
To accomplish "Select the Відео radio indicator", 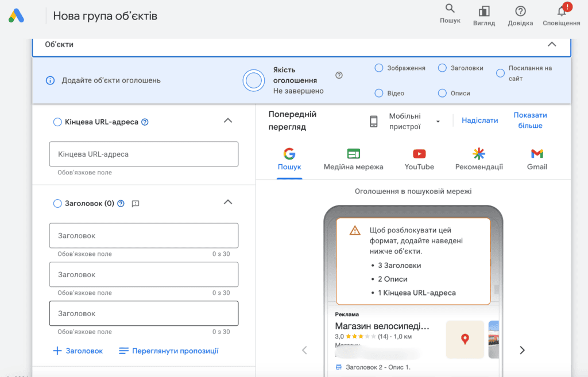I will click(x=379, y=93).
